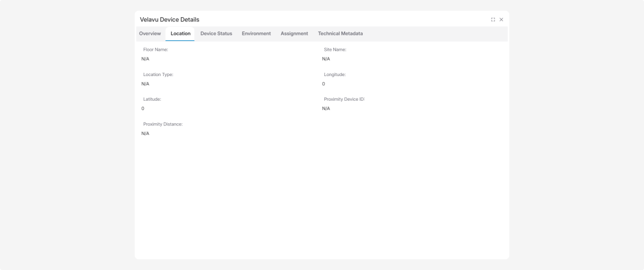Select the Longitude value 0
This screenshot has height=270, width=644.
(x=324, y=84)
